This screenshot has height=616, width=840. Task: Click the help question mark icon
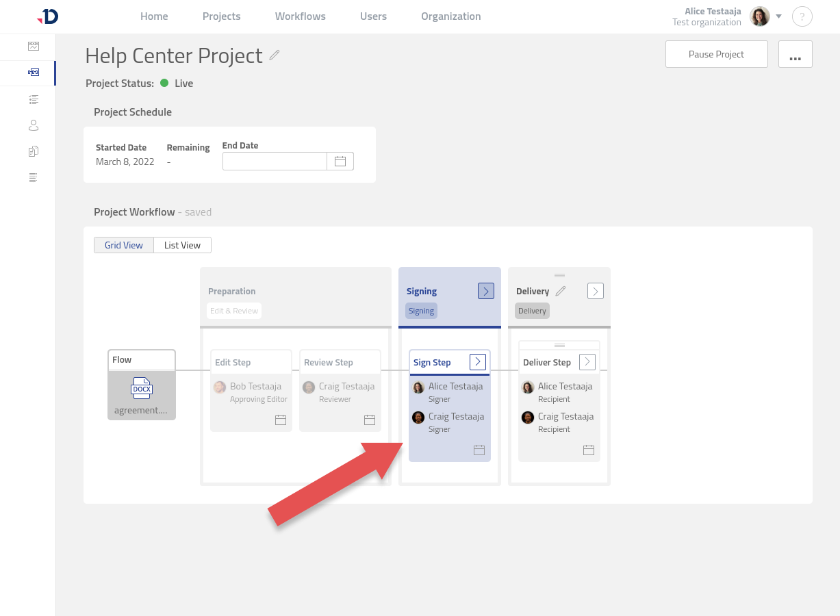tap(802, 17)
